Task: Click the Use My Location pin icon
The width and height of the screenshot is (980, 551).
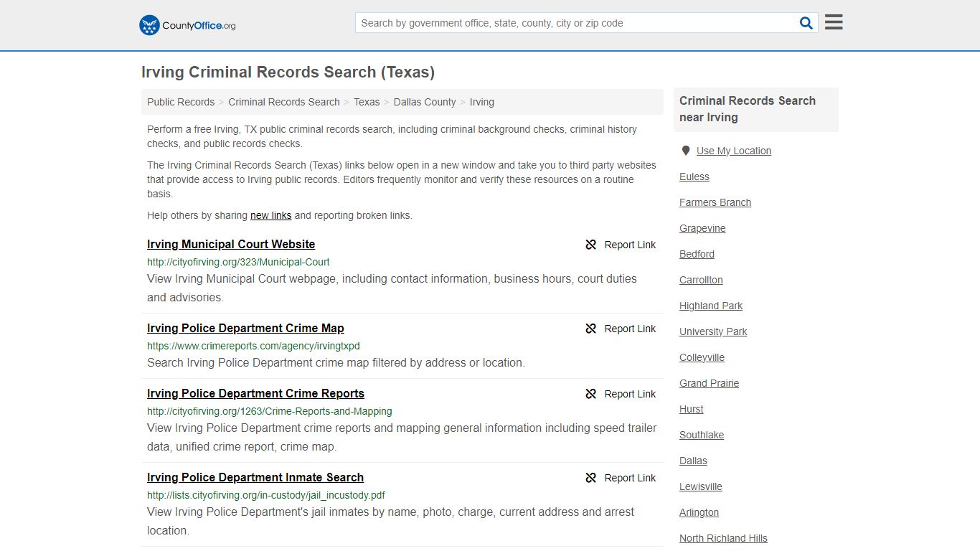Action: [x=686, y=151]
